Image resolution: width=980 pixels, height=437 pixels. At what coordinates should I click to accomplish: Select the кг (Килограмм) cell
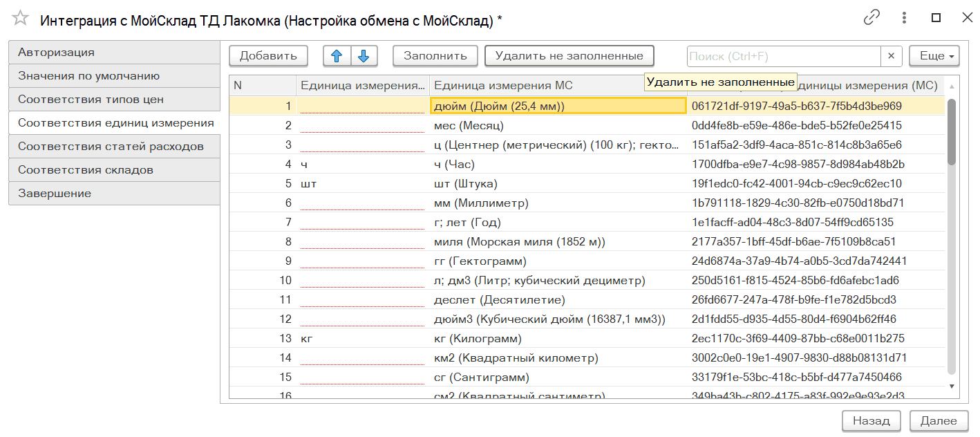558,339
